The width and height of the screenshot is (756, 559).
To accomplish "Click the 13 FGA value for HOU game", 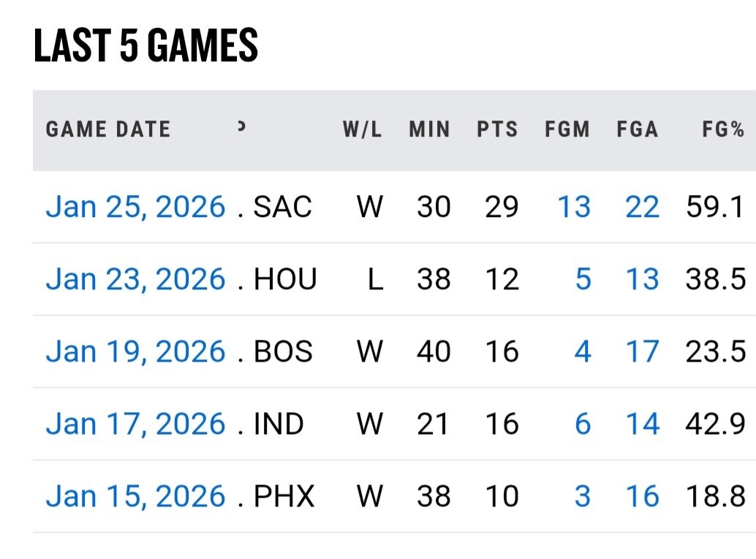I will 642,279.
